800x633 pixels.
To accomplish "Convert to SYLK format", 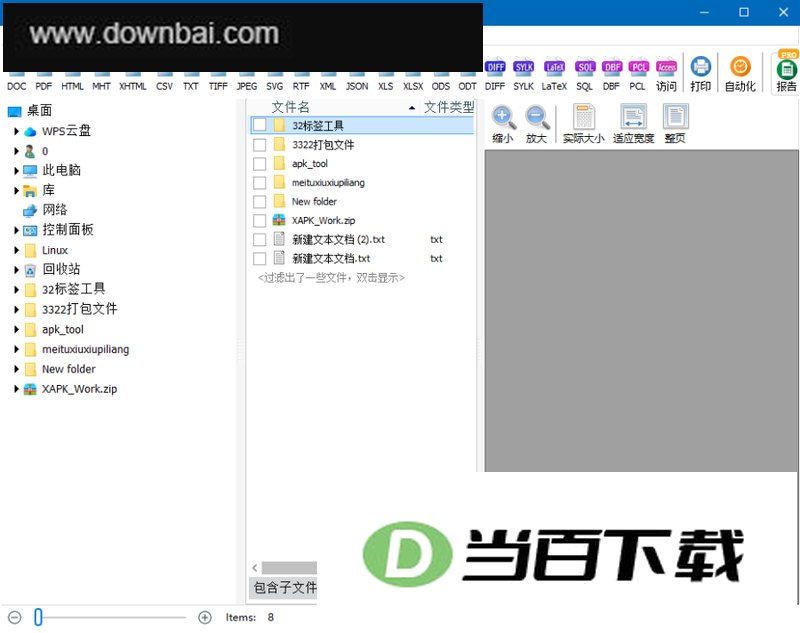I will [523, 74].
